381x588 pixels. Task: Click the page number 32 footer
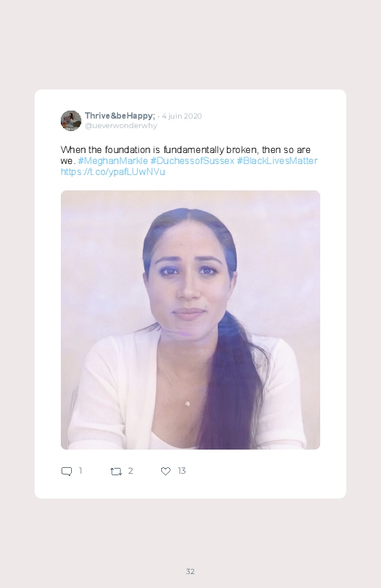[x=190, y=571]
